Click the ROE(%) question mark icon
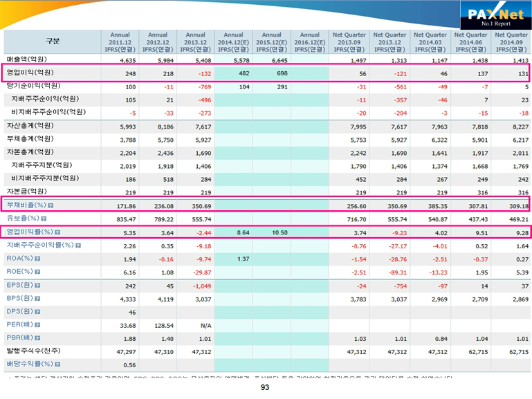The image size is (532, 399). click(x=37, y=272)
